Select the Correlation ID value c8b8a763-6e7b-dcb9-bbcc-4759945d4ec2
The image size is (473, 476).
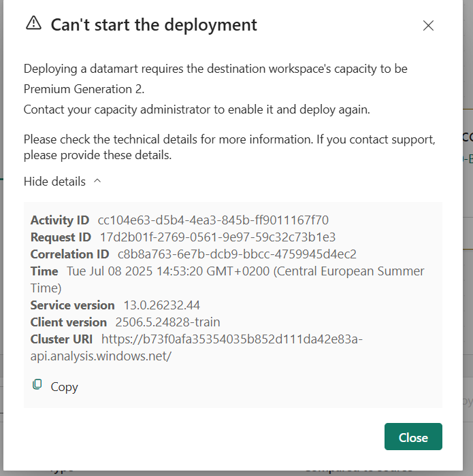(x=237, y=254)
